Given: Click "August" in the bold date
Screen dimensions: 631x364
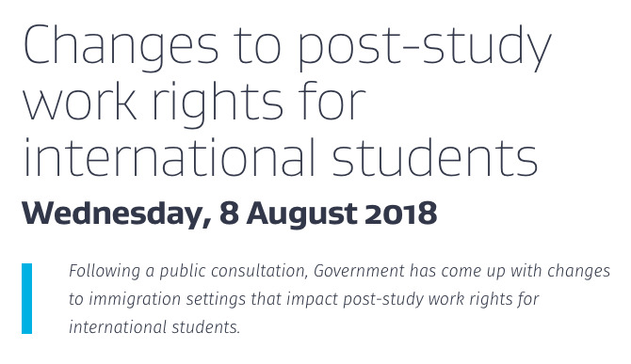Looking at the screenshot, I should click(x=301, y=215).
